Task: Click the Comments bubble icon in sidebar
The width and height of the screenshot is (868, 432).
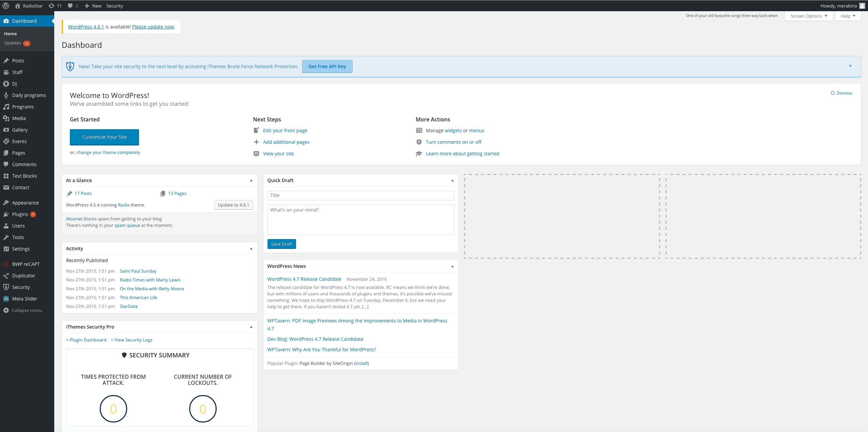Action: pyautogui.click(x=6, y=164)
